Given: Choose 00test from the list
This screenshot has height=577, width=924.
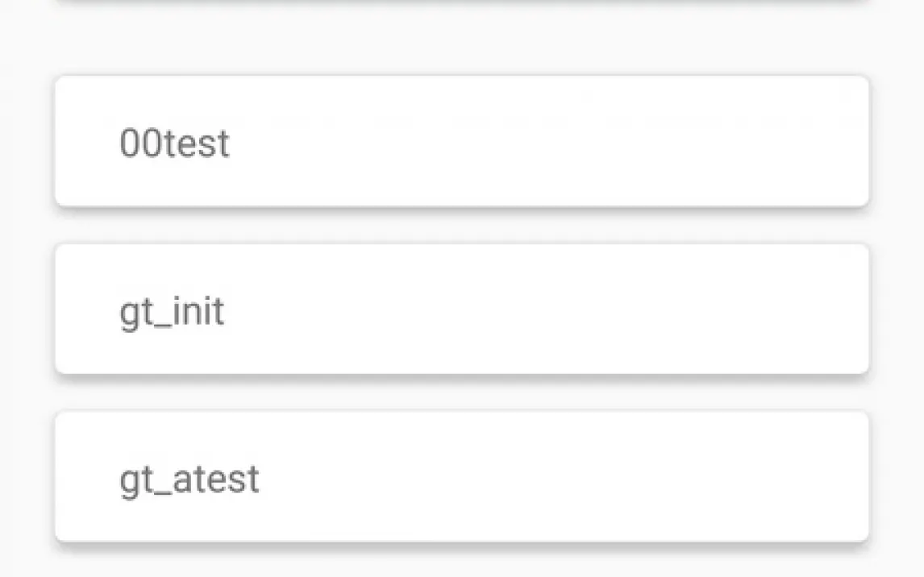Looking at the screenshot, I should click(461, 142).
